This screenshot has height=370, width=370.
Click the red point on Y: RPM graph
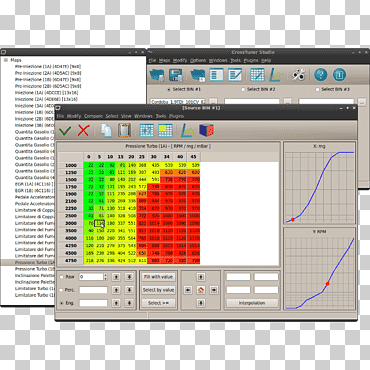pos(328,284)
